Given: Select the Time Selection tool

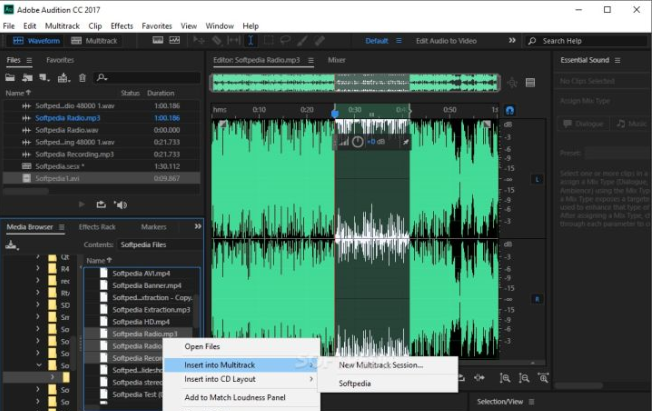Looking at the screenshot, I should pyautogui.click(x=251, y=40).
